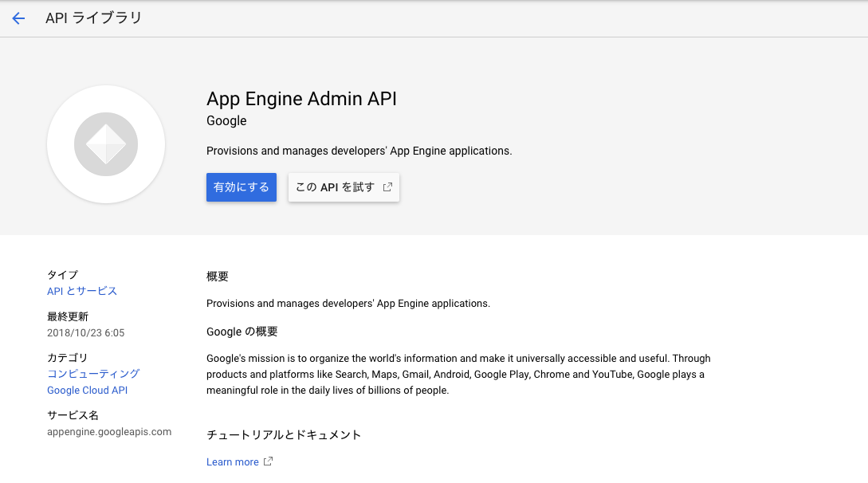
Task: Open the Google Cloud API category link
Action: point(87,390)
